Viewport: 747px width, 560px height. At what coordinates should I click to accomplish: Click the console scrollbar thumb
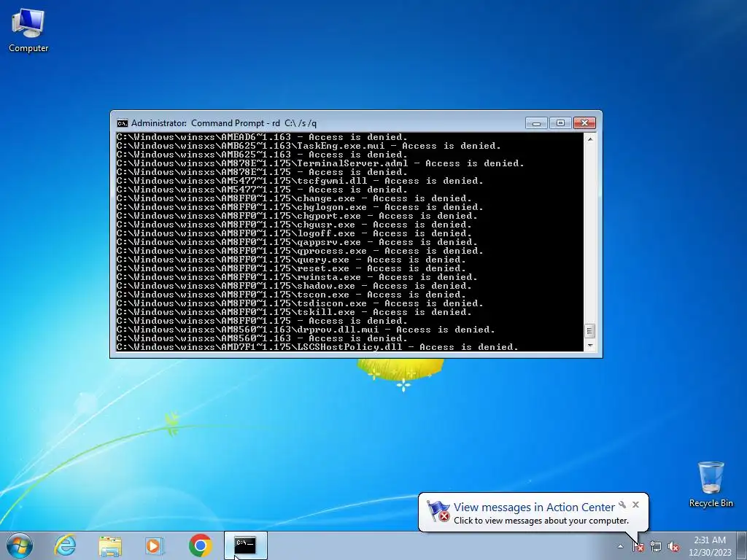point(589,330)
